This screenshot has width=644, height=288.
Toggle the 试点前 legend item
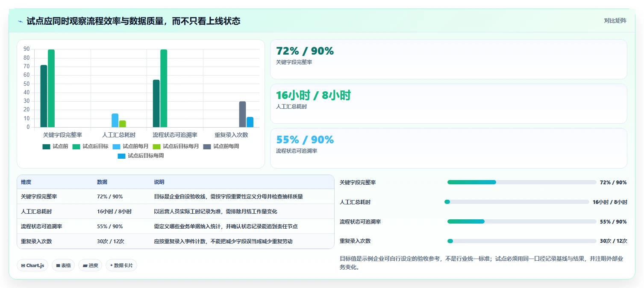[55, 146]
